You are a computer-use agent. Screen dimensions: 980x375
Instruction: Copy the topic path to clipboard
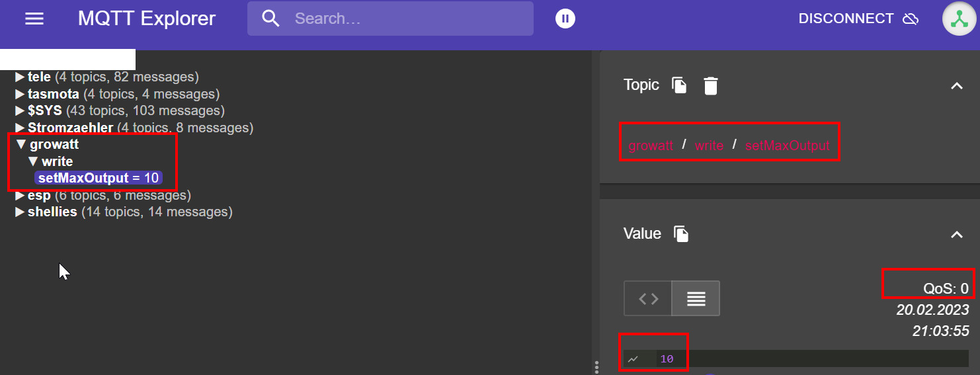coord(679,85)
